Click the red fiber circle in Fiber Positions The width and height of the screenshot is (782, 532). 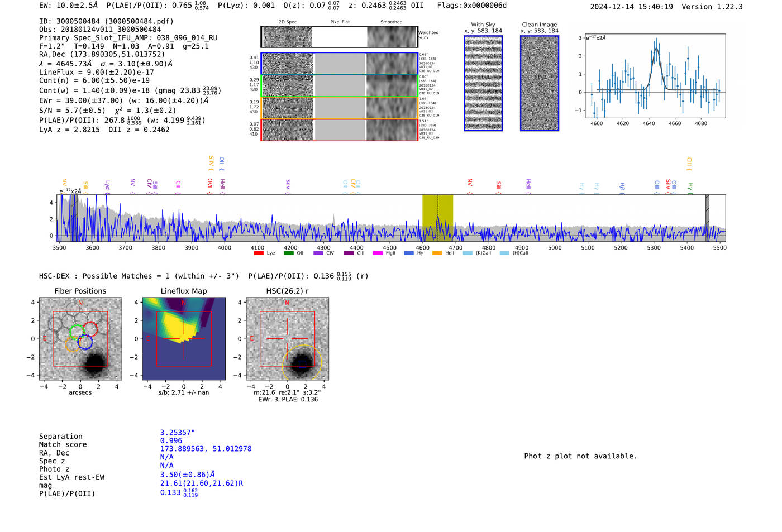[x=90, y=329]
